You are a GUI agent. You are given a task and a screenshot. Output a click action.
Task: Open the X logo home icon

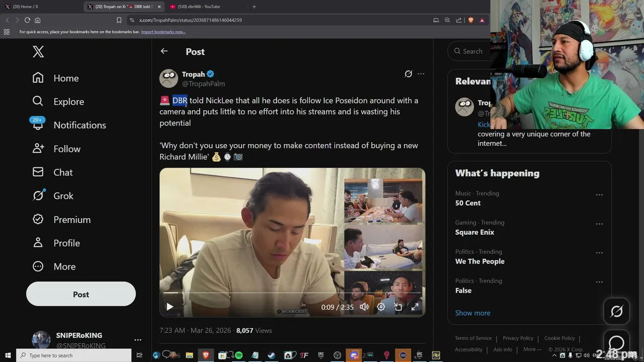pyautogui.click(x=38, y=51)
